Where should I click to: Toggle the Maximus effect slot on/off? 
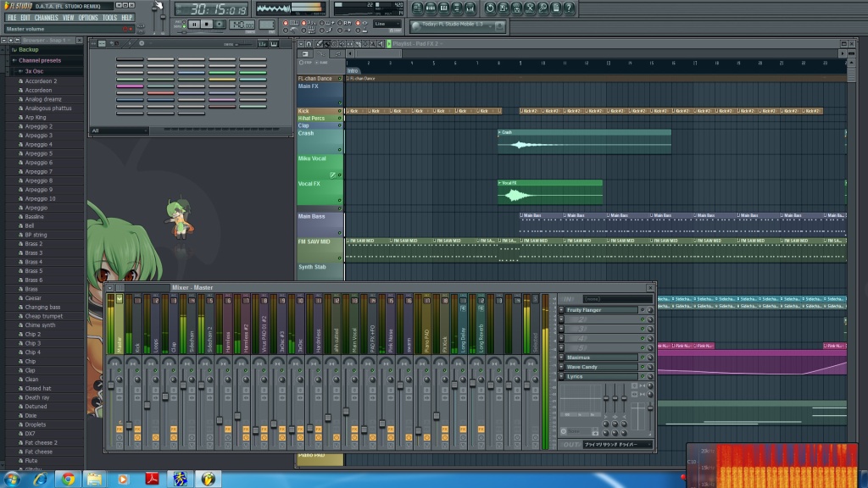click(643, 358)
